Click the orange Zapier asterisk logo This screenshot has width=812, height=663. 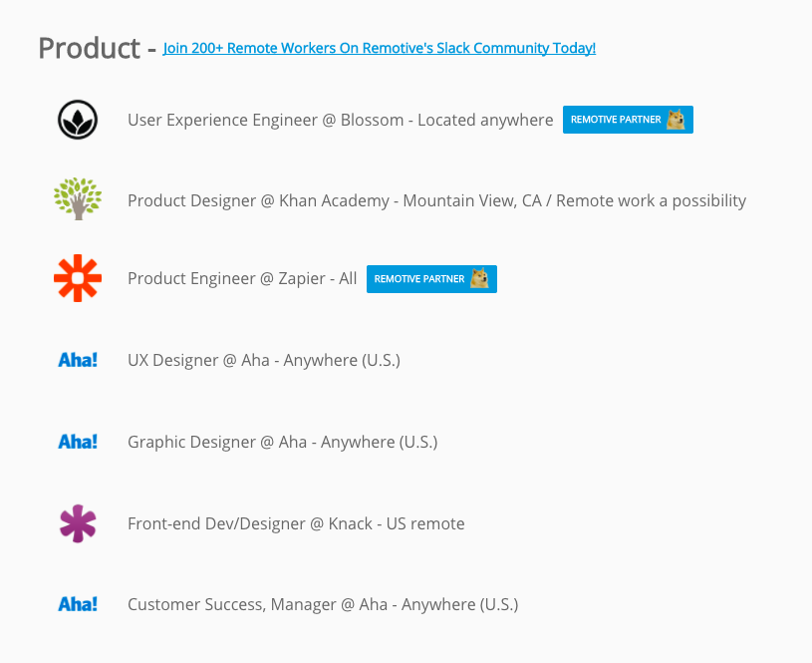78,278
